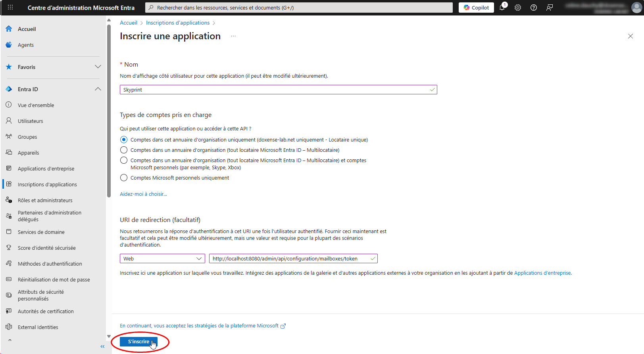
Task: Click the Copilot button
Action: pyautogui.click(x=476, y=8)
